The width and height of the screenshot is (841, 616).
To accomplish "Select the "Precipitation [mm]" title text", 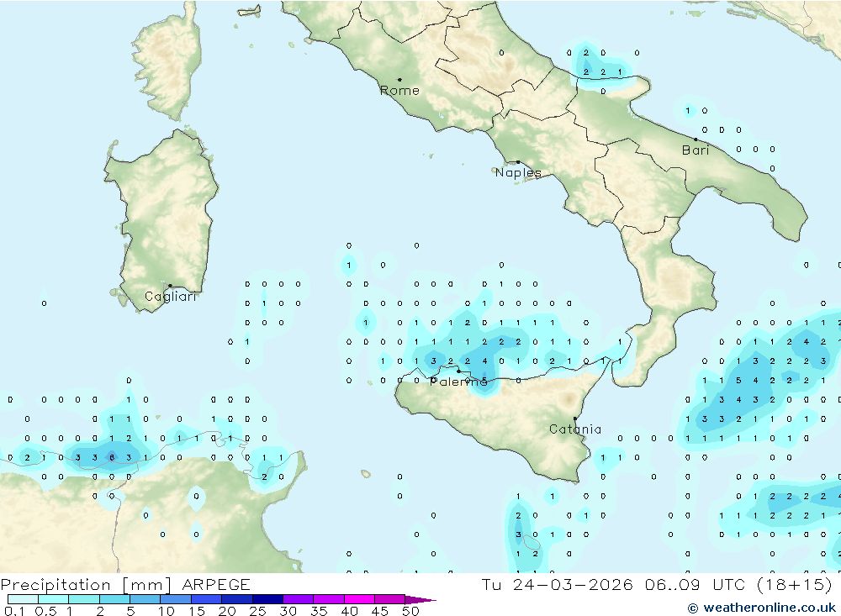I will pyautogui.click(x=86, y=585).
